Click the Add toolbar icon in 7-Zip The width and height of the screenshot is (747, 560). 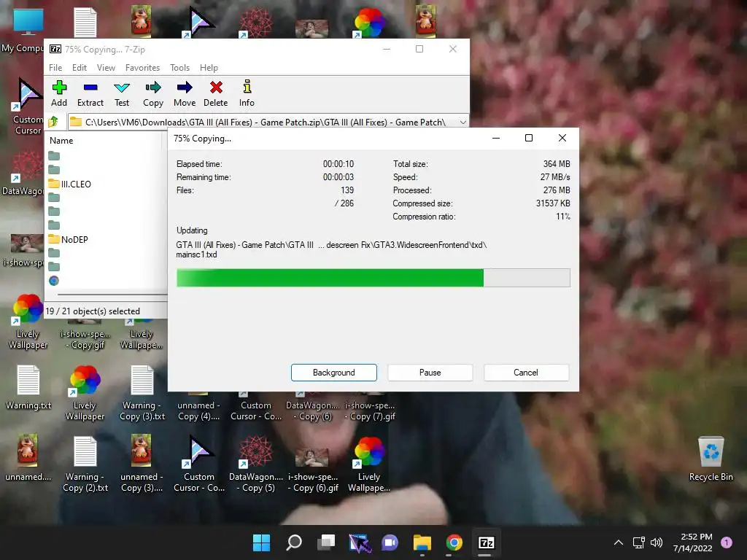(x=59, y=93)
